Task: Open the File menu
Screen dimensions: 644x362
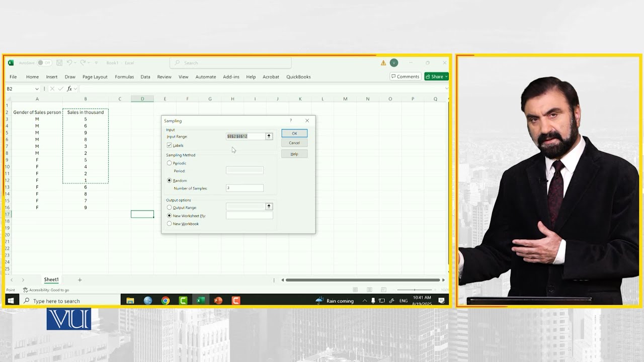Action: [x=13, y=77]
